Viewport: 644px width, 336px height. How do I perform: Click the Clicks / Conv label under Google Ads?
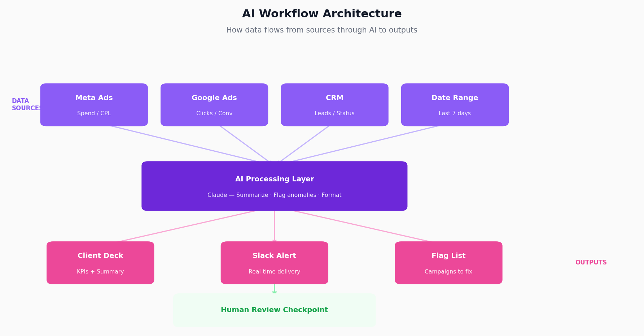point(214,113)
